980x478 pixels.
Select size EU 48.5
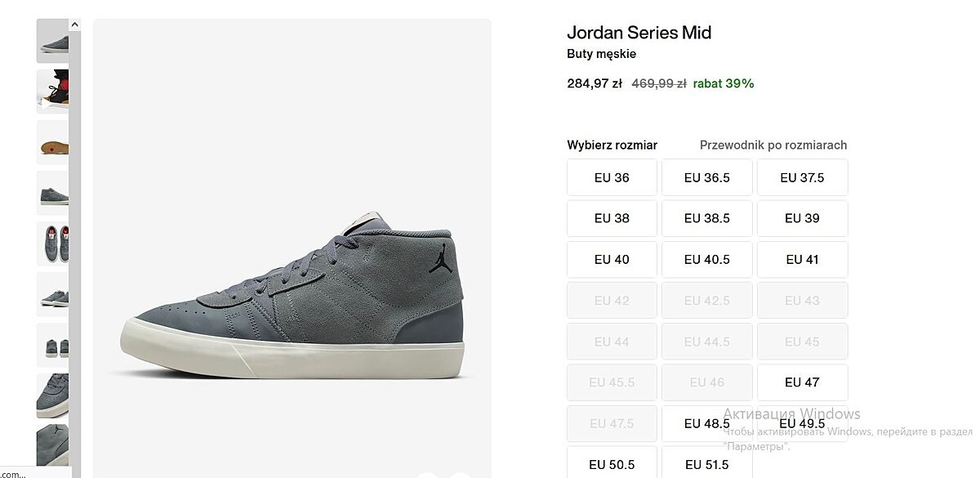[x=706, y=423]
